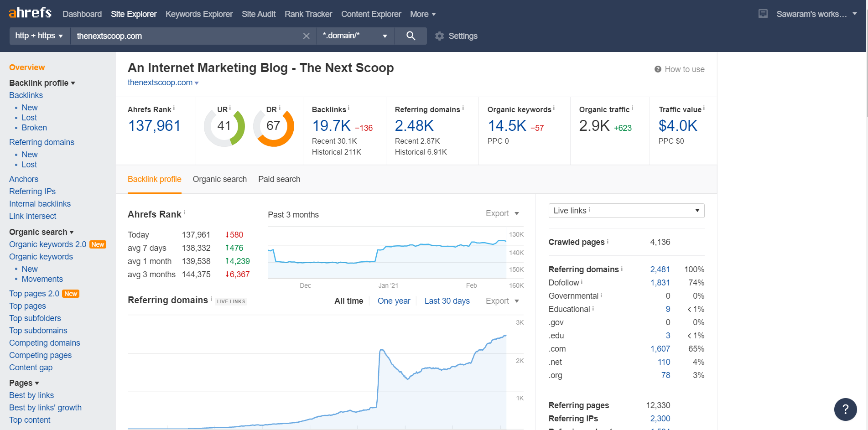The image size is (868, 430).
Task: Open Rank Tracker
Action: point(308,14)
